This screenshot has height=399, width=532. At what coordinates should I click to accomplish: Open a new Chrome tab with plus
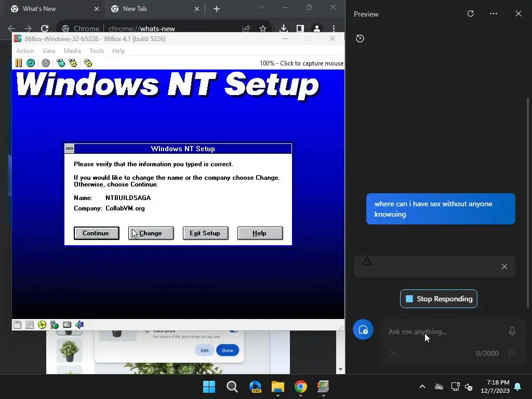tap(217, 9)
